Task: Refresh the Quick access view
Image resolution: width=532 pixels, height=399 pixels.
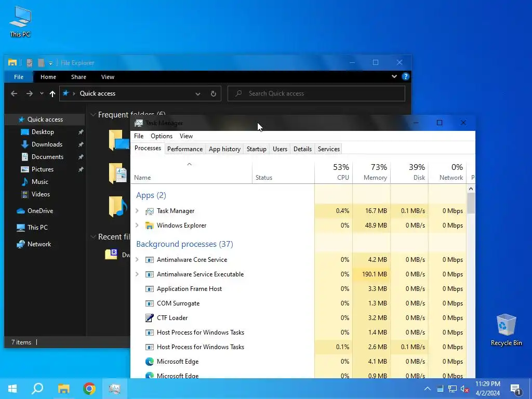Action: click(x=214, y=94)
